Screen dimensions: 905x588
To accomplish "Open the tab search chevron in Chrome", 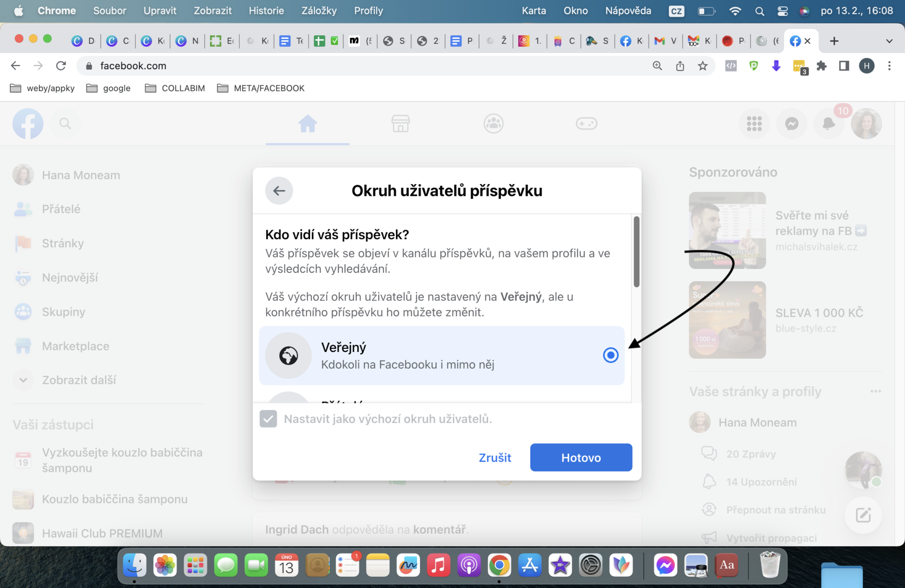I will (x=889, y=41).
